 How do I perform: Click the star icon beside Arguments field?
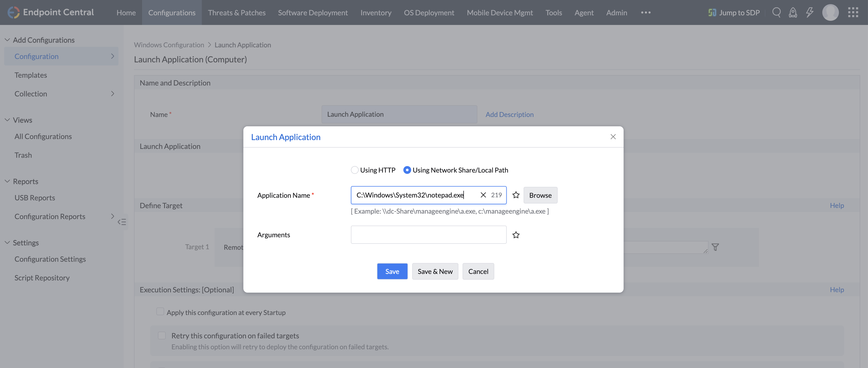click(516, 235)
